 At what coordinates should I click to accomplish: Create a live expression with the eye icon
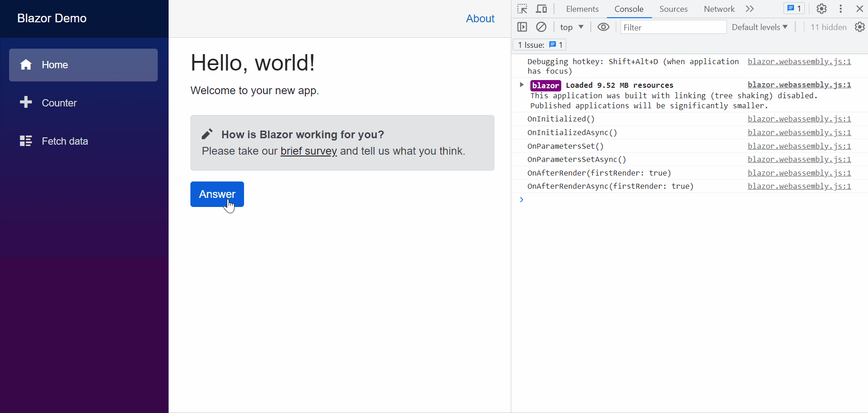coord(604,27)
